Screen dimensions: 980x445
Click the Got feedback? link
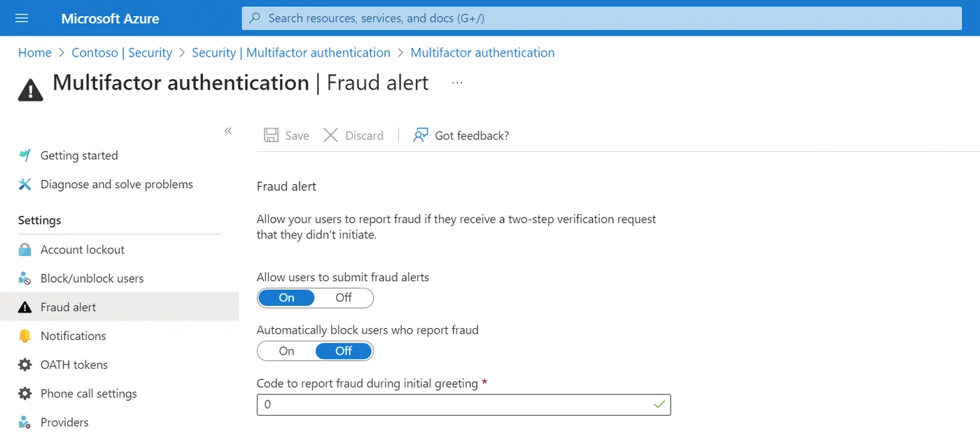point(472,136)
